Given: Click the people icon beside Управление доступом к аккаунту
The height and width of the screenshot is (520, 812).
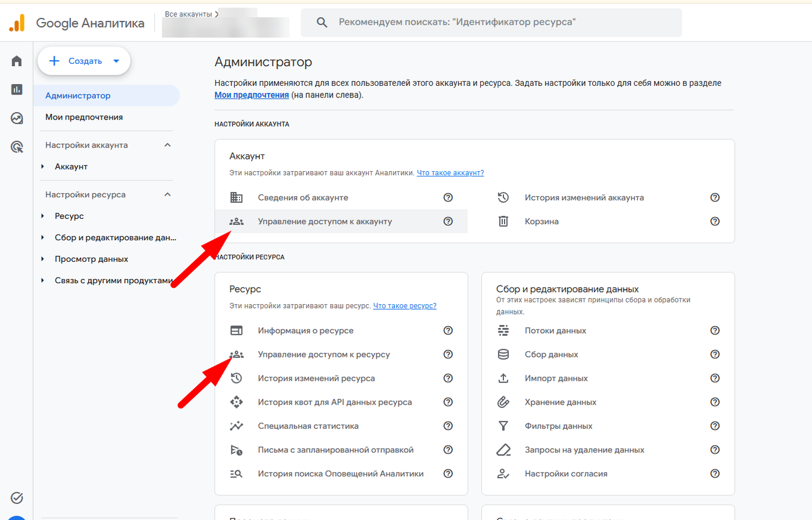Looking at the screenshot, I should point(237,221).
